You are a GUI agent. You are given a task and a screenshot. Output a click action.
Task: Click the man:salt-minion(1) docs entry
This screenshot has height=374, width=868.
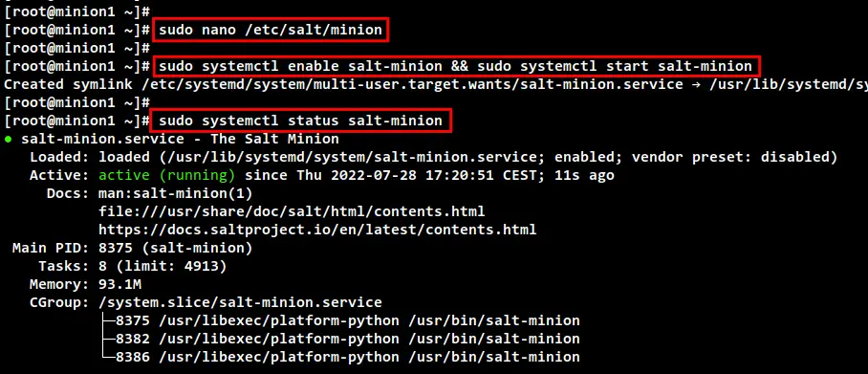[176, 193]
